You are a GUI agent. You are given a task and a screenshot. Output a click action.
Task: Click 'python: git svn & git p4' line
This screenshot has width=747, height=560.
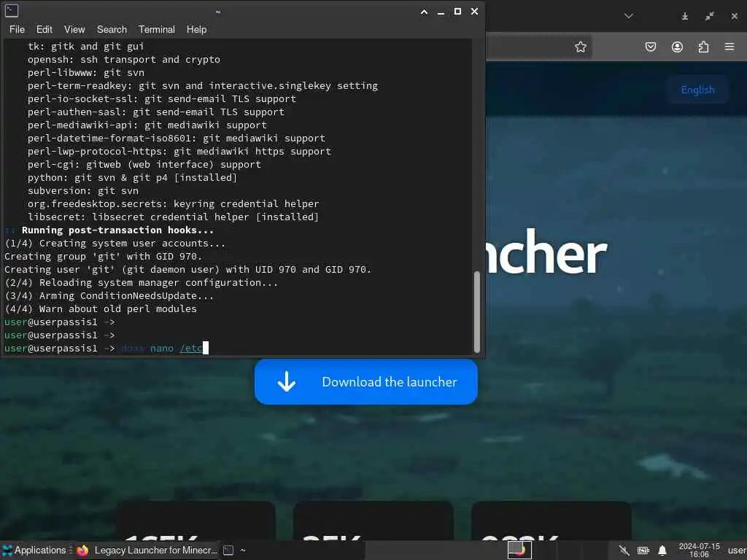(132, 177)
